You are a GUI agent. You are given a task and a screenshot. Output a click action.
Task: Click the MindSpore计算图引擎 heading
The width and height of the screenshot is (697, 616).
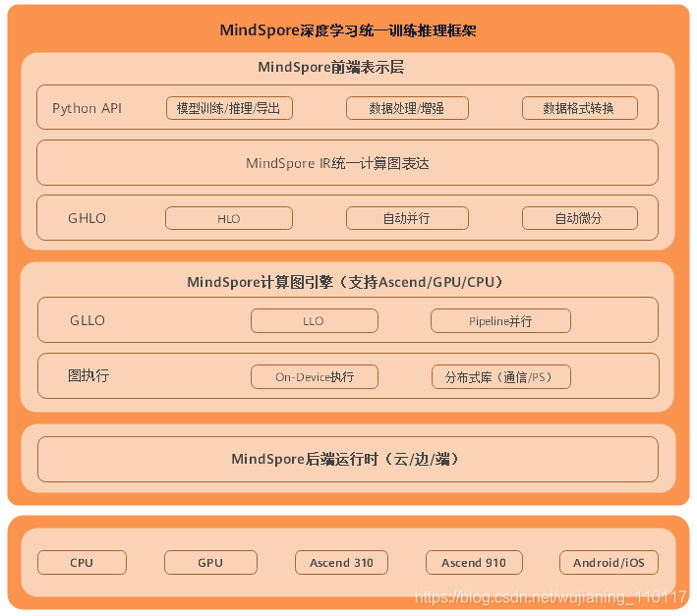pyautogui.click(x=345, y=282)
